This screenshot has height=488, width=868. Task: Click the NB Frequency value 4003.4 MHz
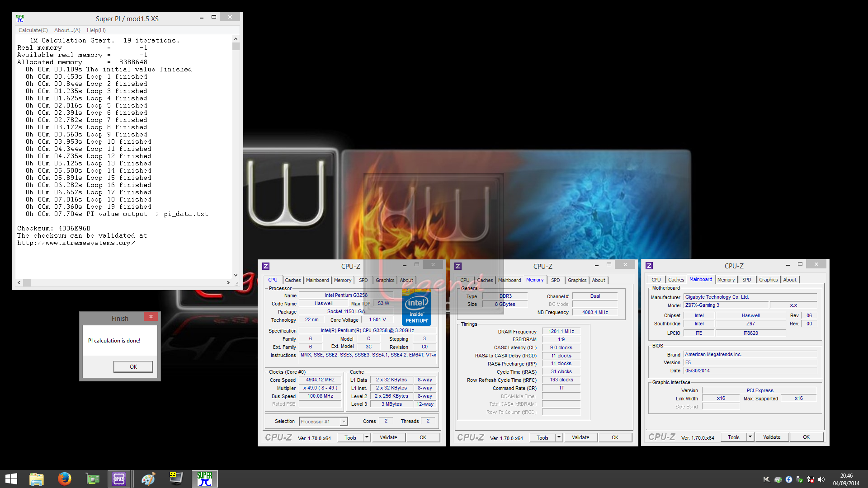tap(595, 313)
